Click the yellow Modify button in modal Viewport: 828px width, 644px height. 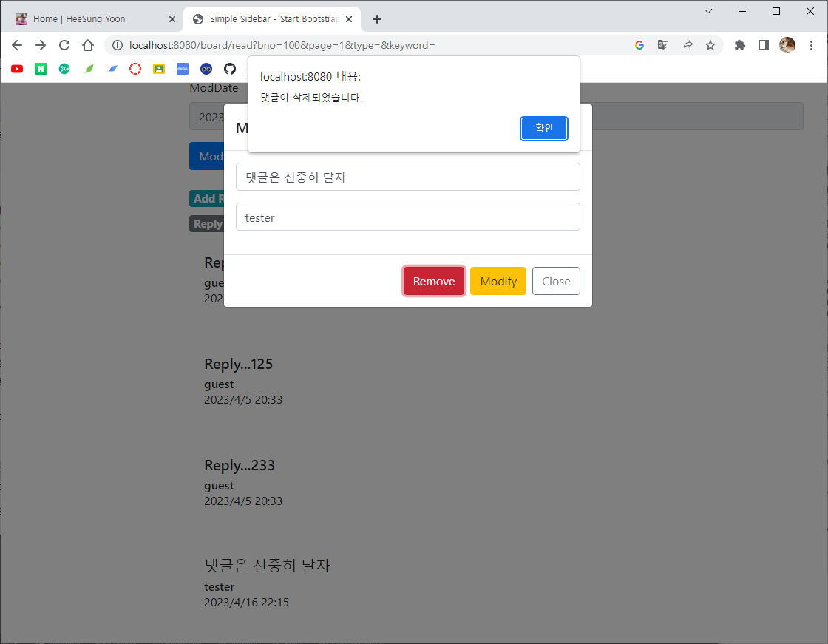coord(498,281)
